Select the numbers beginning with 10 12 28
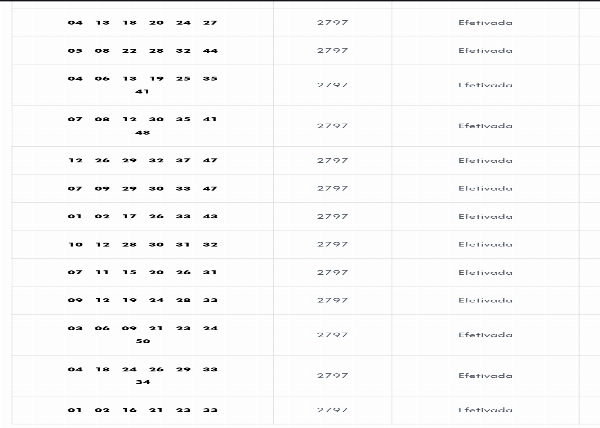Screen dimensions: 600x428 click(142, 244)
